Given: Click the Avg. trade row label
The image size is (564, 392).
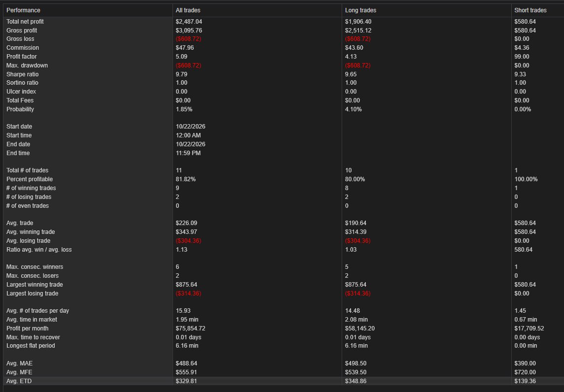Looking at the screenshot, I should click(20, 223).
